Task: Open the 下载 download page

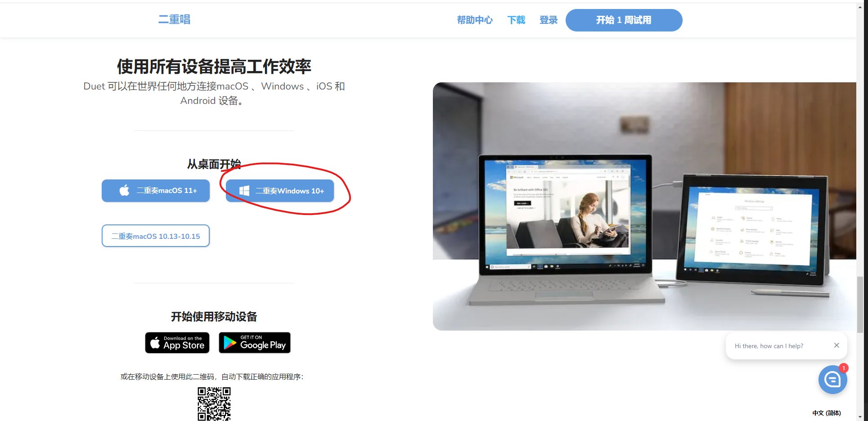Action: 516,20
